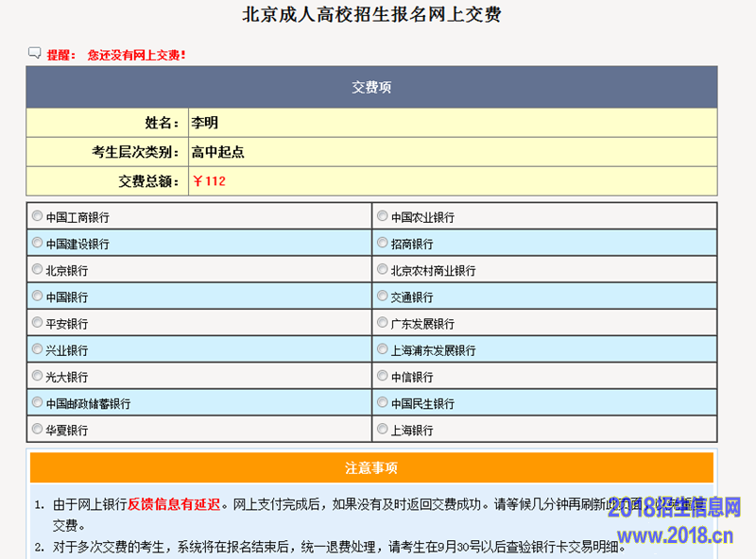
Task: Choose 中国农业银行 as payment bank
Action: (383, 216)
